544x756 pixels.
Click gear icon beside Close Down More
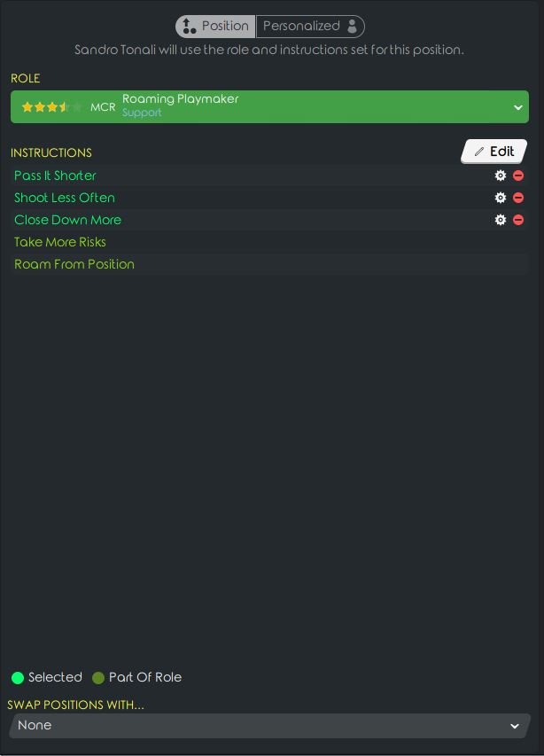(500, 220)
